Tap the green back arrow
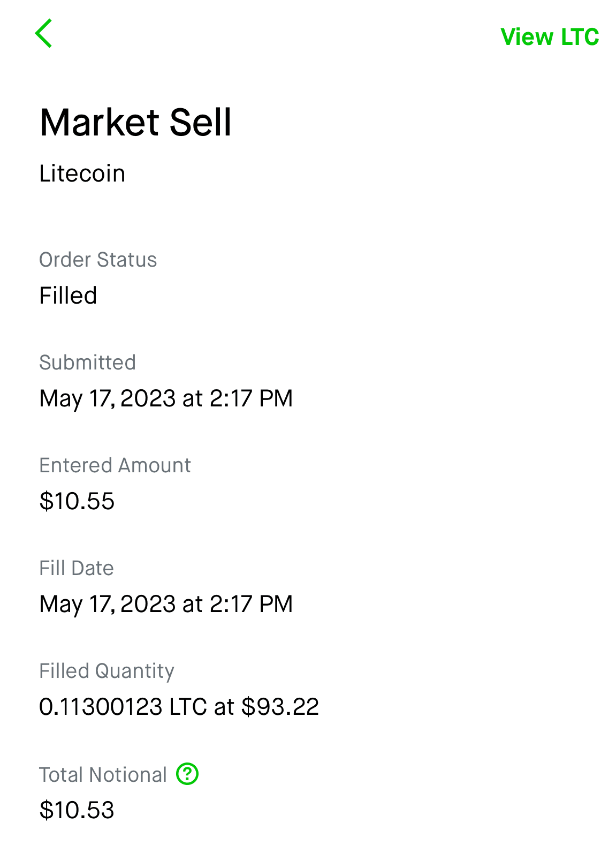The height and width of the screenshot is (853, 616). (x=44, y=34)
